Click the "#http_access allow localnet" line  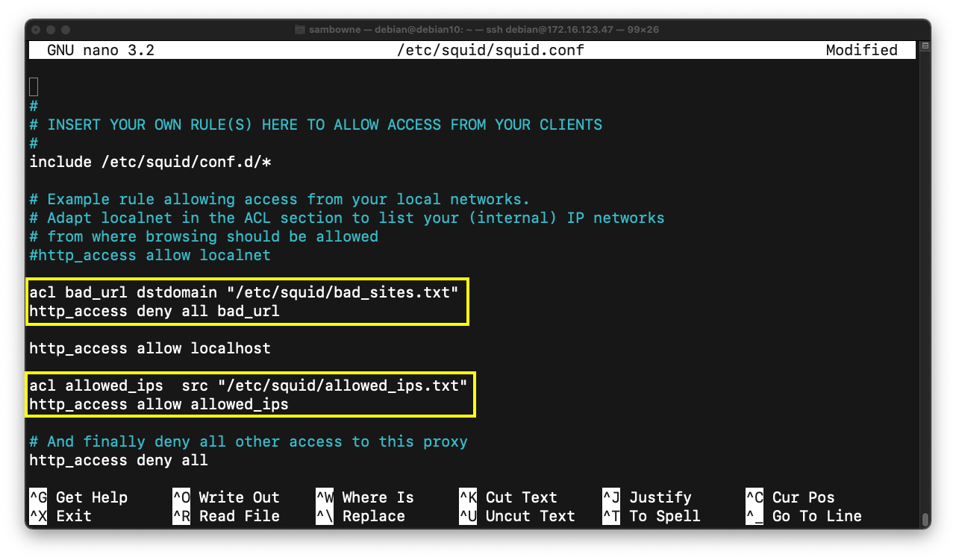150,255
